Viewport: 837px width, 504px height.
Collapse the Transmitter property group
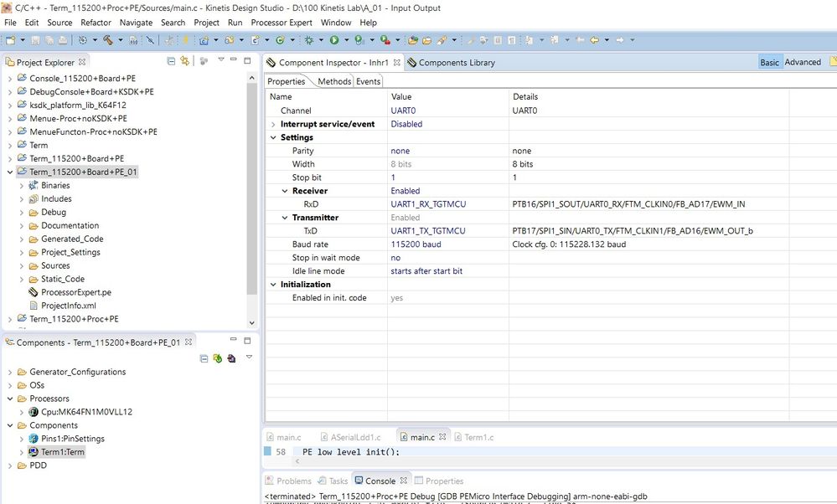(285, 218)
